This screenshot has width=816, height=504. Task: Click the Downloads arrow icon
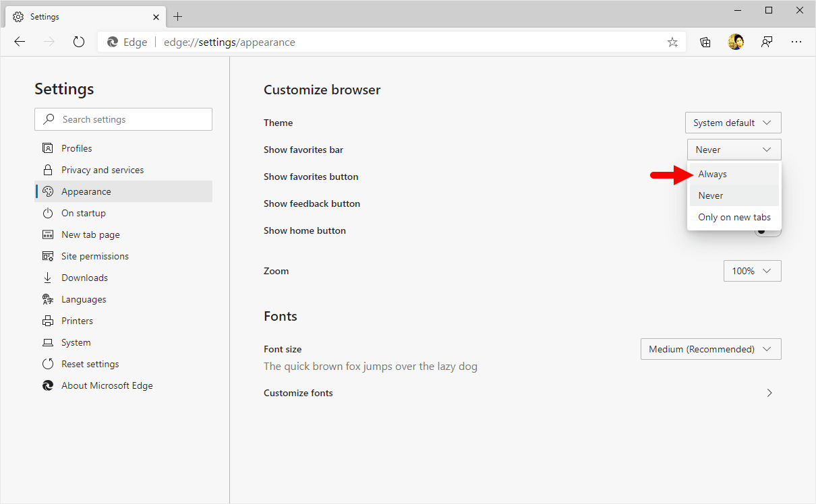(x=47, y=278)
